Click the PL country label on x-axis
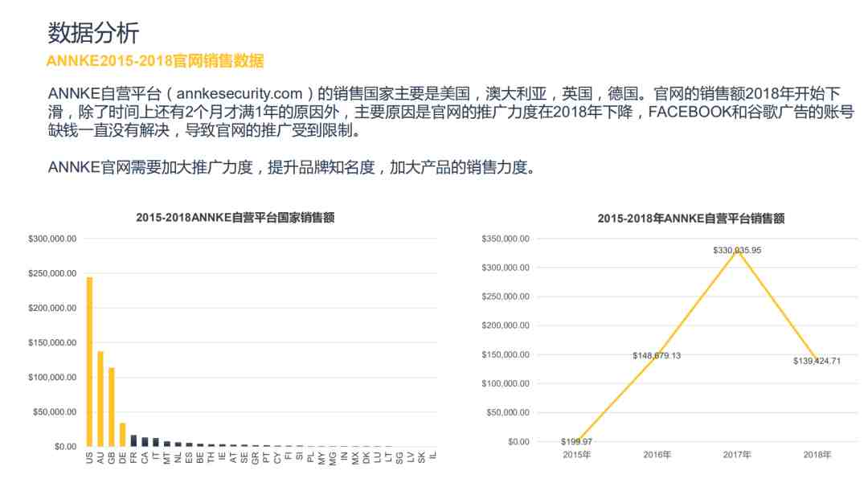Image resolution: width=868 pixels, height=487 pixels. coord(310,458)
